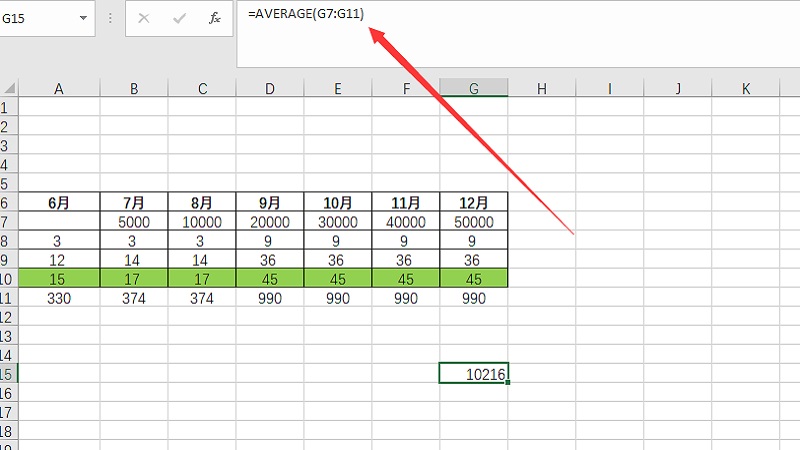The width and height of the screenshot is (800, 450).
Task: Select column G header
Action: click(x=473, y=89)
